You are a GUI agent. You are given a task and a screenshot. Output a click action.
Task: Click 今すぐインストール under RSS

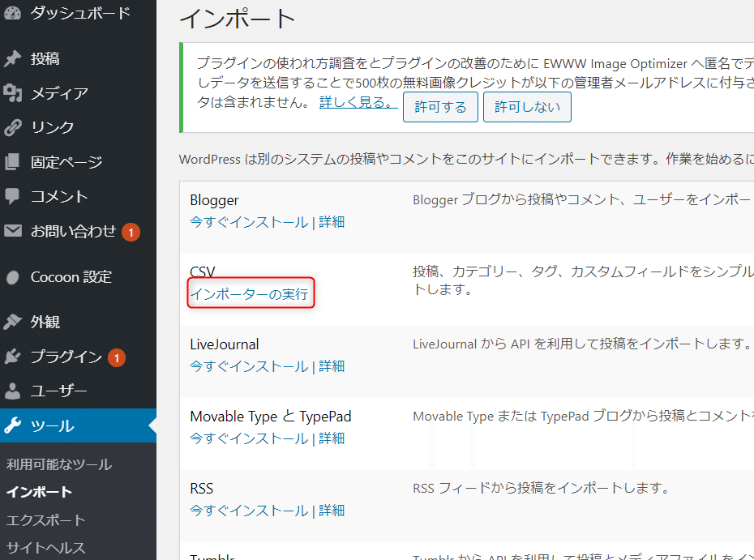click(x=249, y=511)
